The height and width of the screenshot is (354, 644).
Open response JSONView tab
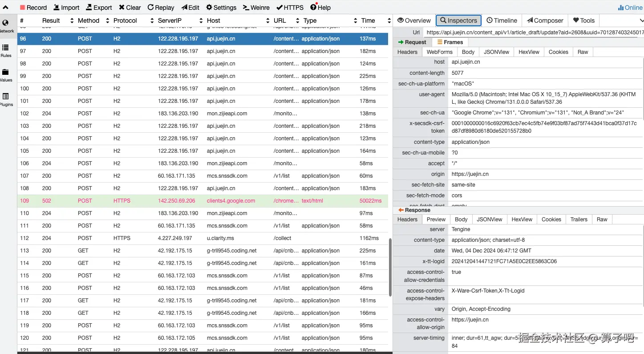(x=489, y=220)
